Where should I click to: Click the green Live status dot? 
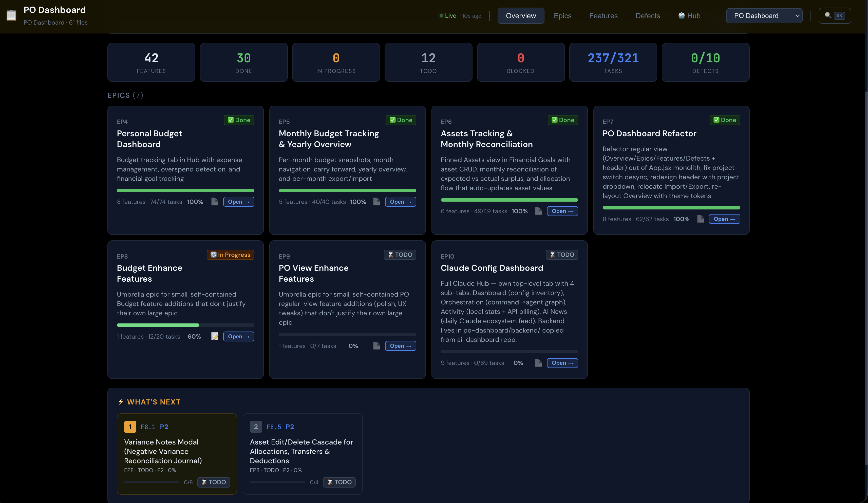[441, 16]
